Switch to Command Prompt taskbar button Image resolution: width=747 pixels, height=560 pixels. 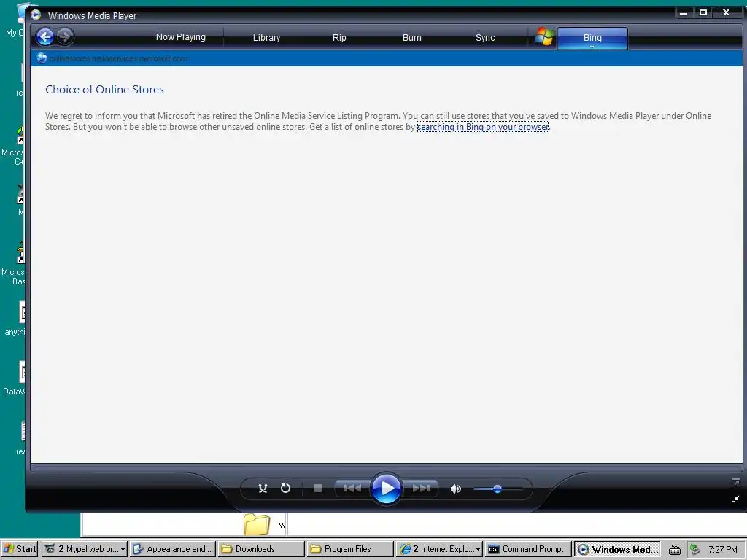pyautogui.click(x=527, y=549)
